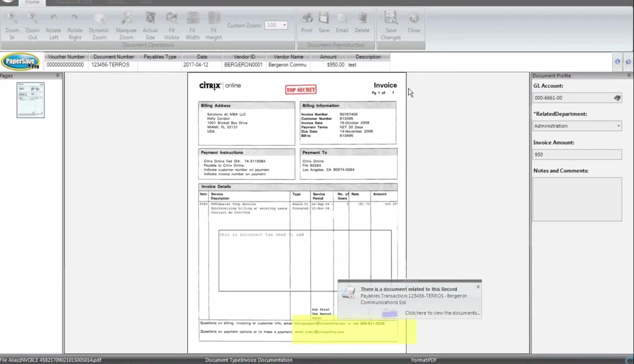Focus the Notes and Comments box
634x364 pixels.
(577, 199)
